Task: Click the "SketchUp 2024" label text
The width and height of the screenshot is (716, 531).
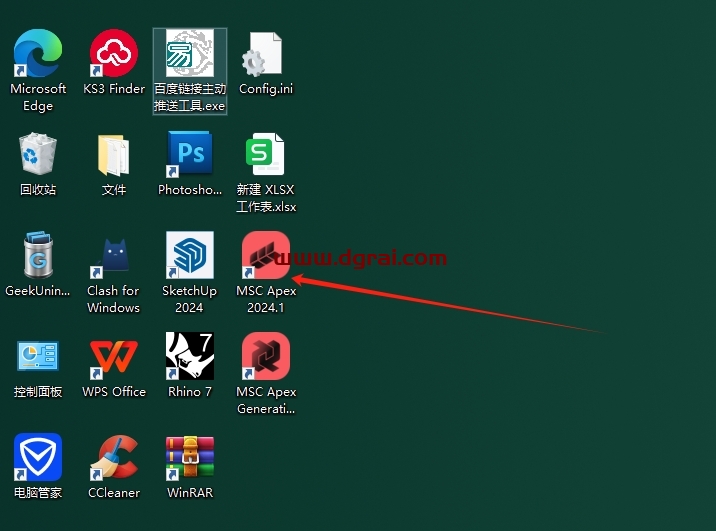Action: 190,299
